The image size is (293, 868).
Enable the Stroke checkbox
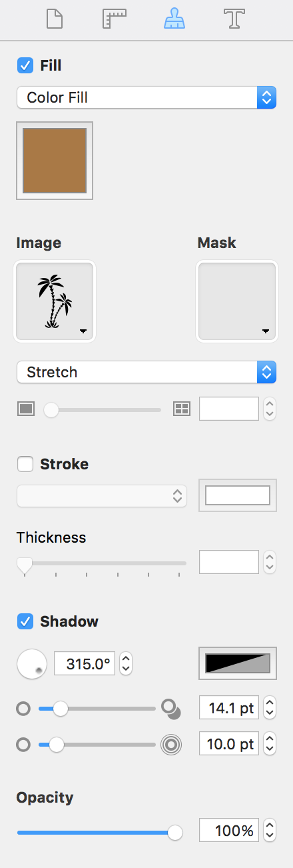(x=25, y=464)
